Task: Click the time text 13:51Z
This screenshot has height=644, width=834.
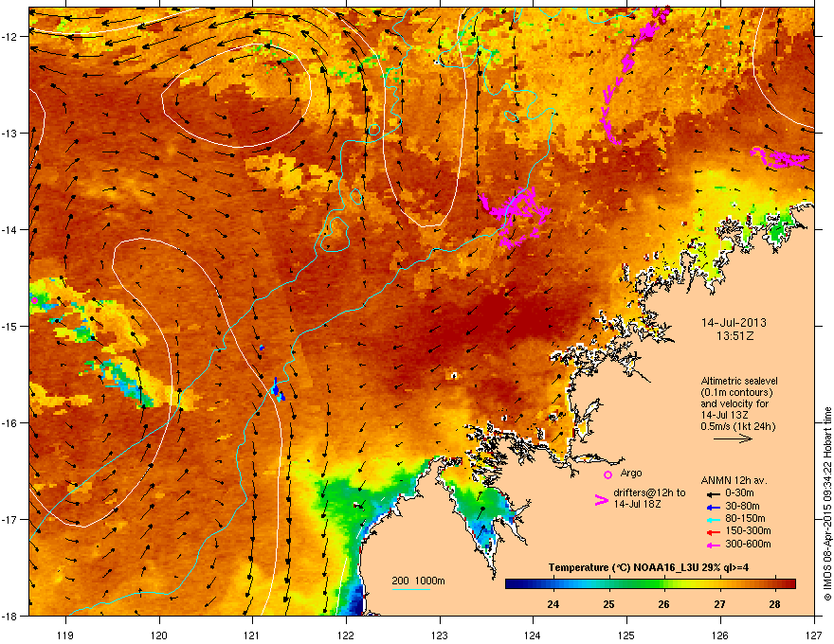Action: pyautogui.click(x=734, y=336)
